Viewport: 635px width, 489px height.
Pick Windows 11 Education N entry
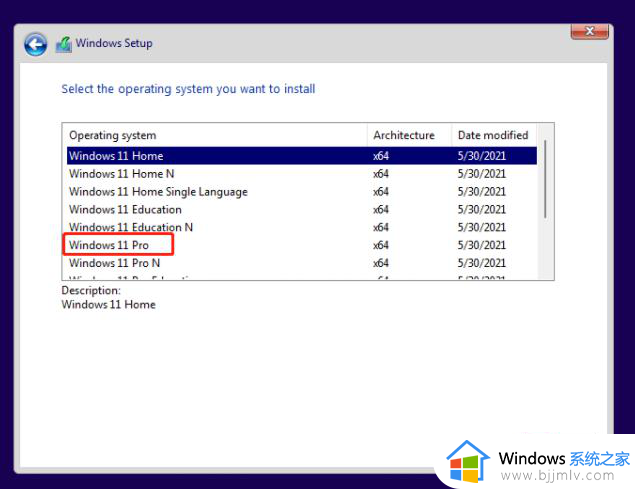coord(302,227)
